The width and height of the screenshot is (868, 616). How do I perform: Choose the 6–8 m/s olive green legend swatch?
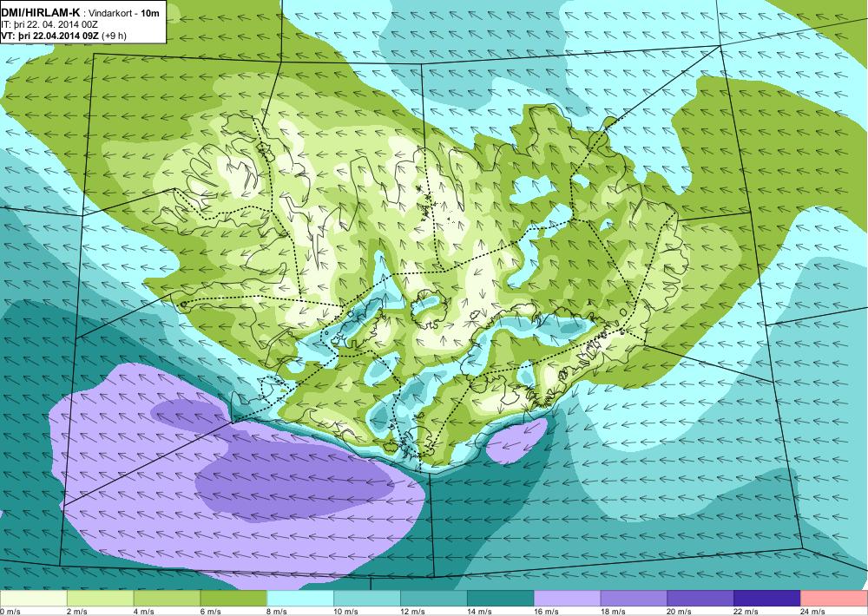tap(233, 599)
